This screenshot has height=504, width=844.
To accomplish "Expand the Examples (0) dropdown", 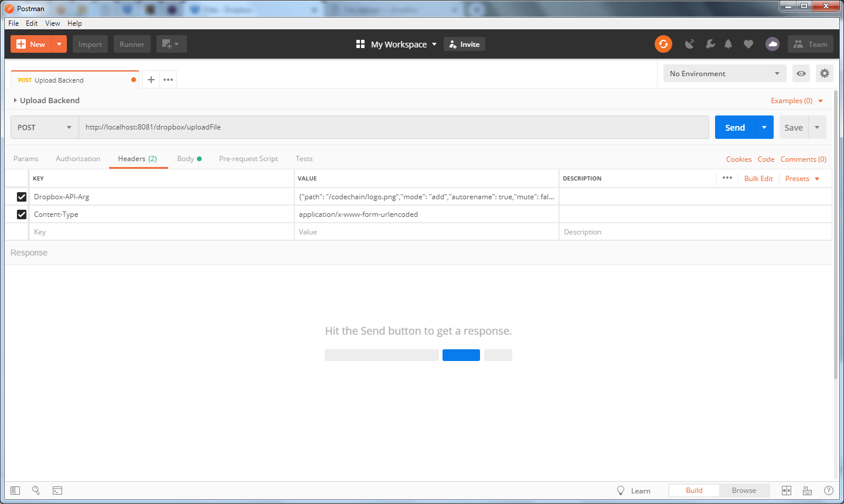I will (x=797, y=101).
